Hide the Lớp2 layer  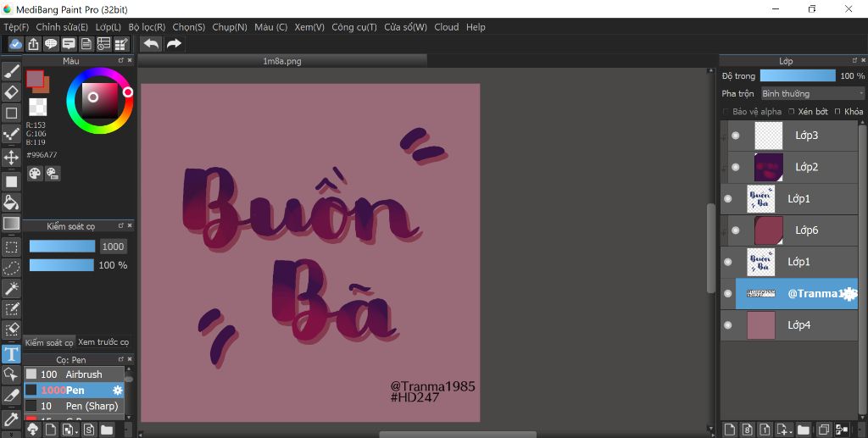click(735, 167)
